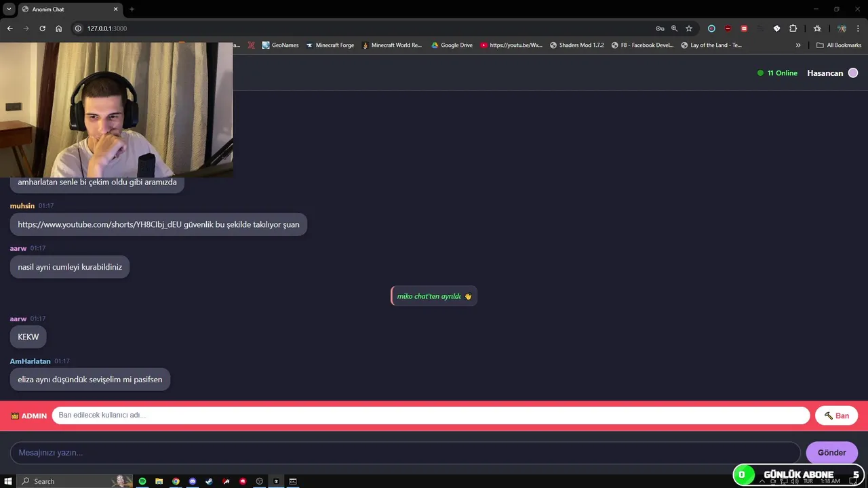
Task: Click the browser Forward arrow
Action: [x=26, y=28]
